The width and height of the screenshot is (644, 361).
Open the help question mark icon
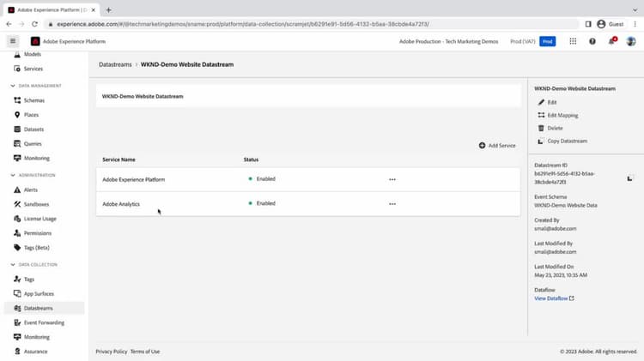point(592,41)
